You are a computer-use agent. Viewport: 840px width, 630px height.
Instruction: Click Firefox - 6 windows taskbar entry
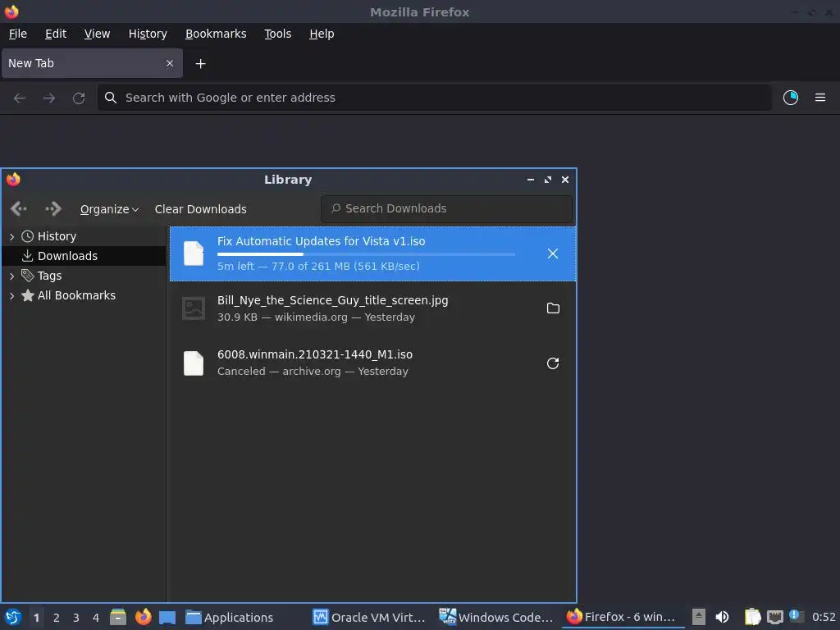click(x=622, y=618)
